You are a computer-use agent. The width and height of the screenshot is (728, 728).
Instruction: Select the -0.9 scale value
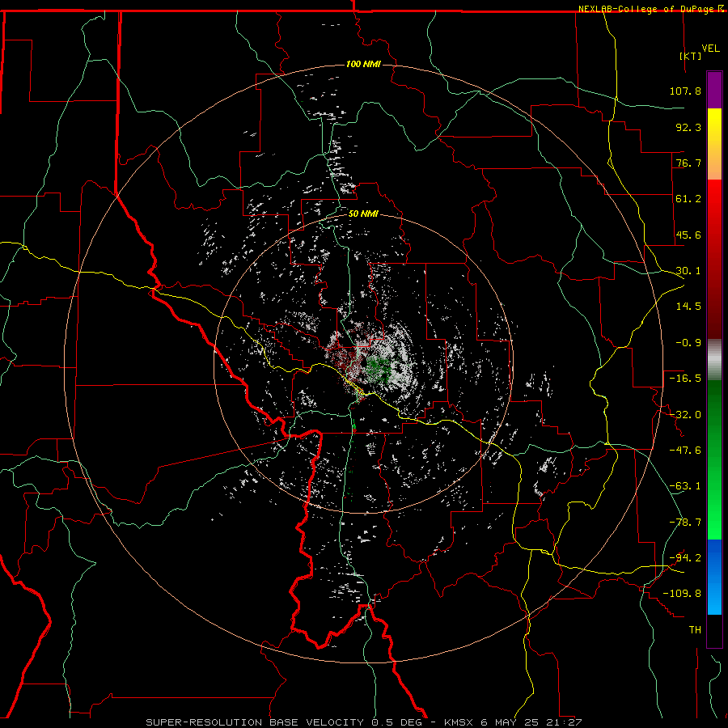[x=688, y=343]
